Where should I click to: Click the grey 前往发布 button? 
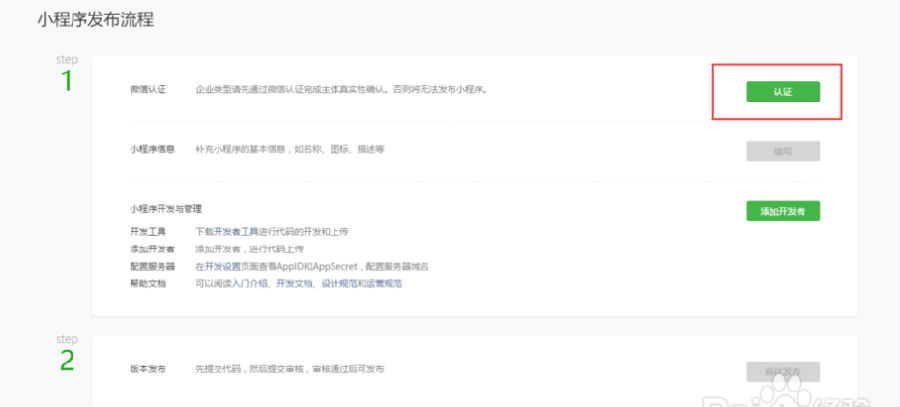(x=783, y=372)
